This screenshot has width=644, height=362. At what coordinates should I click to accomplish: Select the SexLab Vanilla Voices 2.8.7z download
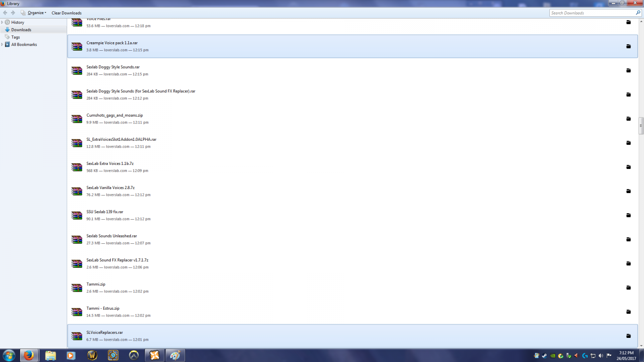click(x=353, y=191)
